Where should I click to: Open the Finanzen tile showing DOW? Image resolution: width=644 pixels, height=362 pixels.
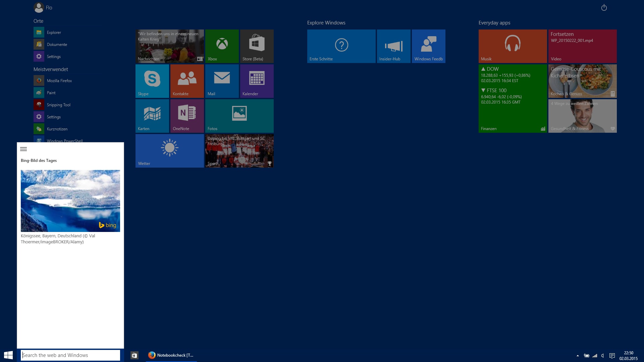[x=513, y=99]
